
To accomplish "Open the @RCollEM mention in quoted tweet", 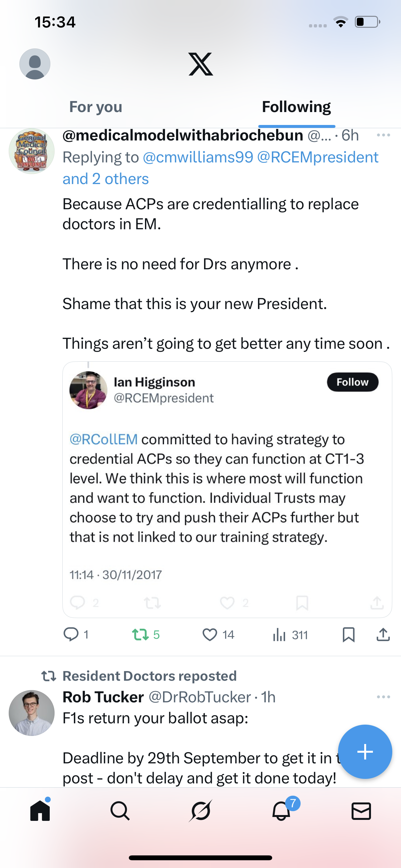I will (x=104, y=439).
